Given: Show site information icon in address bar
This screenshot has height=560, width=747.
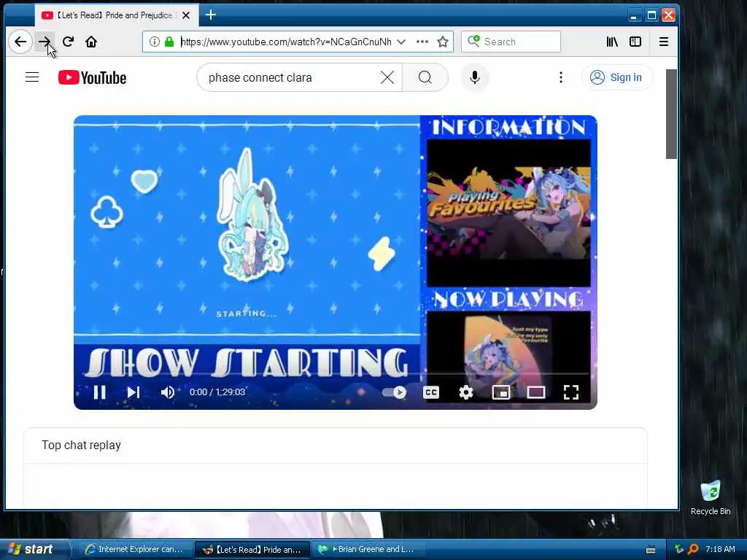Looking at the screenshot, I should [x=155, y=42].
